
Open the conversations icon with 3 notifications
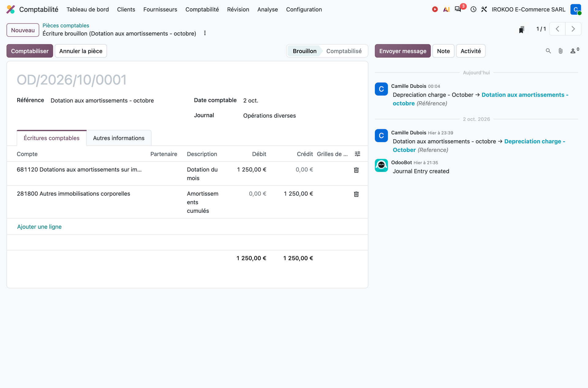pos(458,9)
